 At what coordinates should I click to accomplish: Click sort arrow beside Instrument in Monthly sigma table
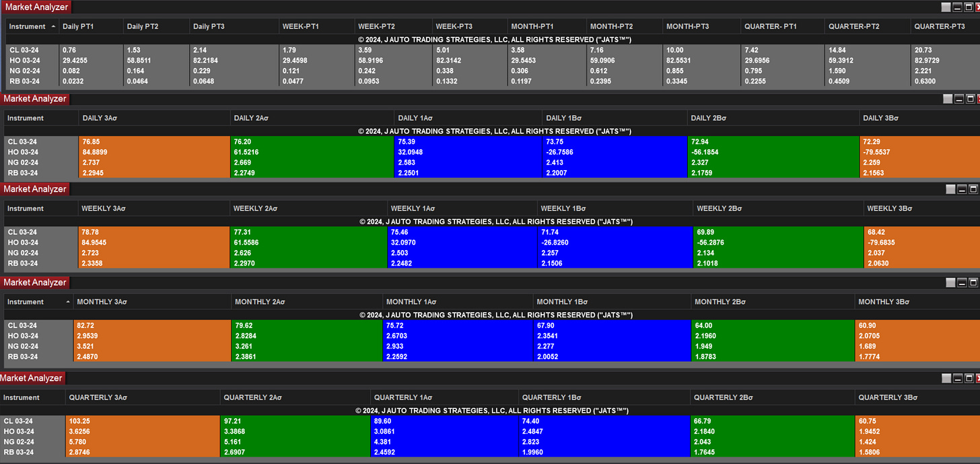(68, 302)
